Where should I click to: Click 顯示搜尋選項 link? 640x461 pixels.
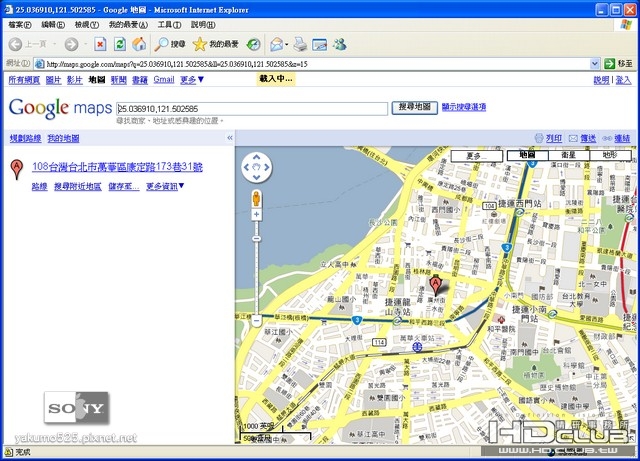coord(464,107)
